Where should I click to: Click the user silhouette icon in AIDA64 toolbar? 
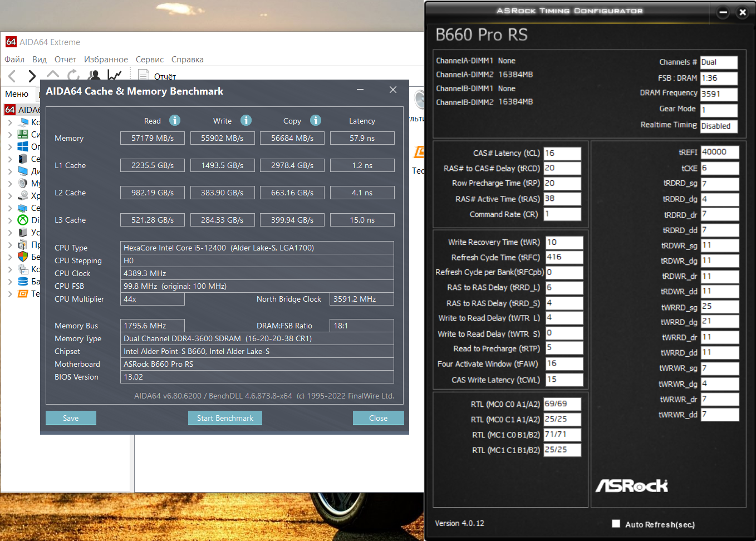[94, 75]
